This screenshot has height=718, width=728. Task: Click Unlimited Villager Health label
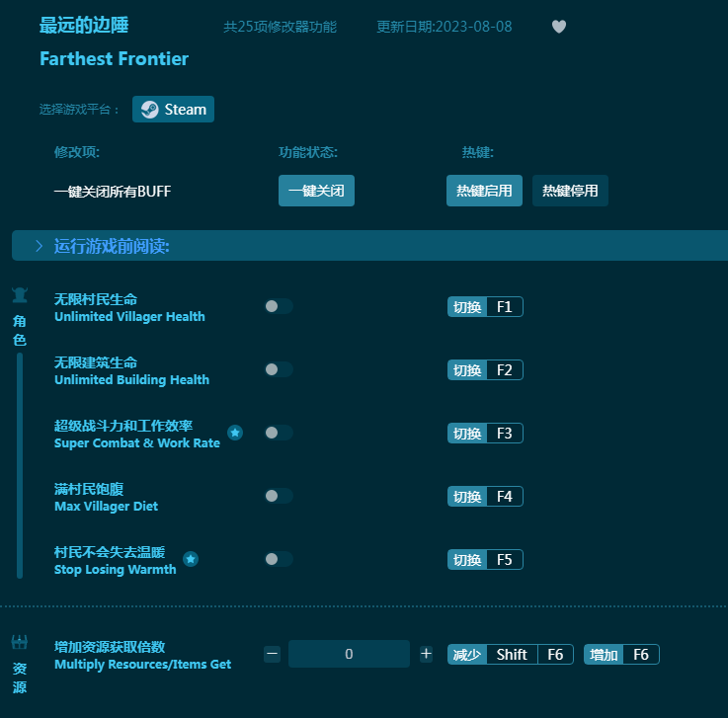click(129, 317)
